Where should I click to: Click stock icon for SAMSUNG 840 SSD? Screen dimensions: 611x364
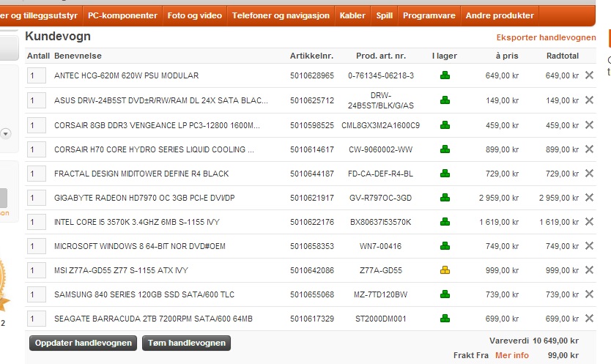[445, 294]
